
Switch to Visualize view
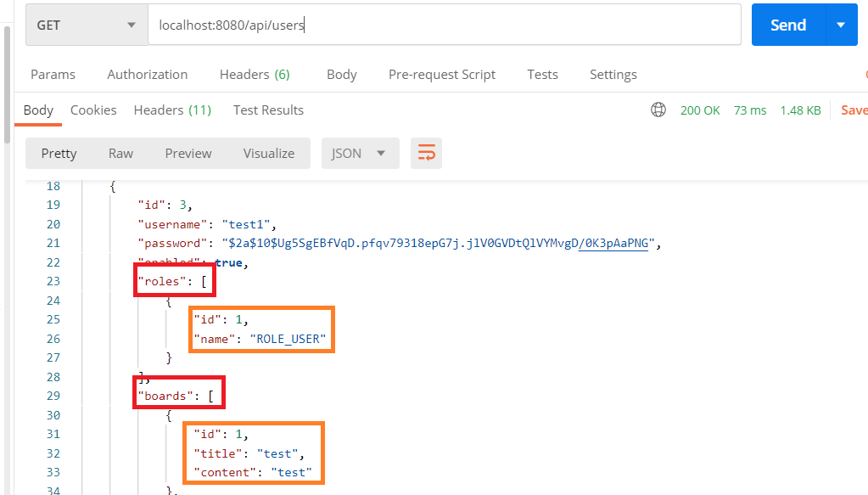coord(269,154)
